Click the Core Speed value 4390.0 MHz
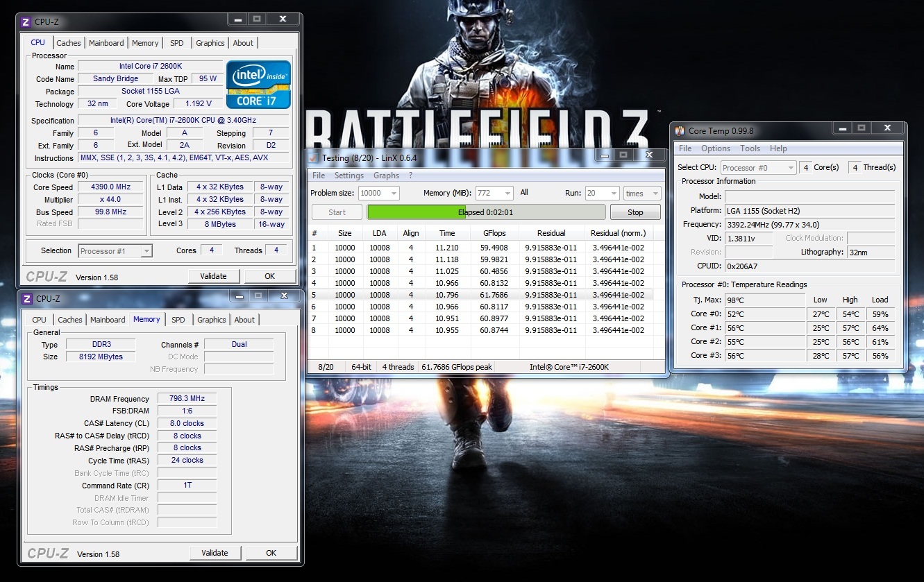 pos(110,187)
